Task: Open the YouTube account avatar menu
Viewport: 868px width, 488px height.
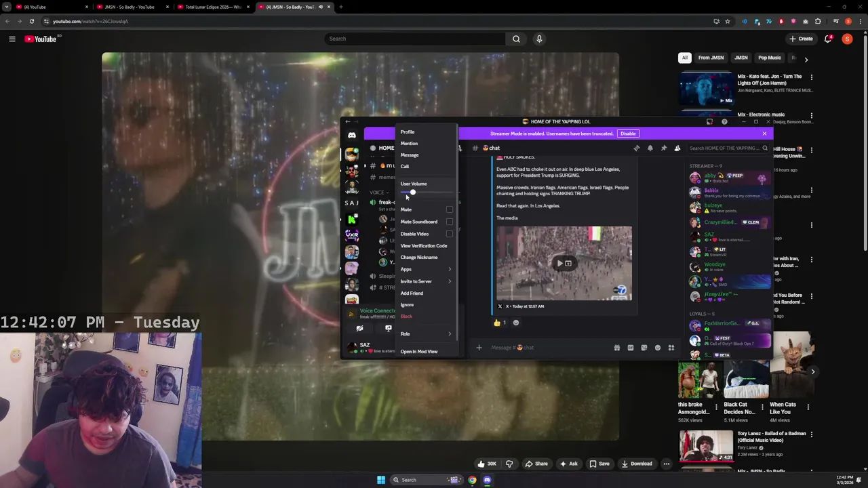Action: 847,39
